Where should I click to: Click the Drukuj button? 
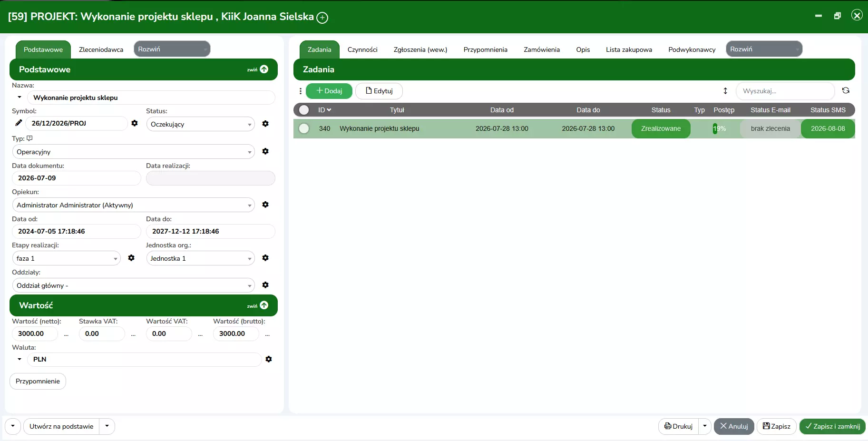tap(679, 426)
